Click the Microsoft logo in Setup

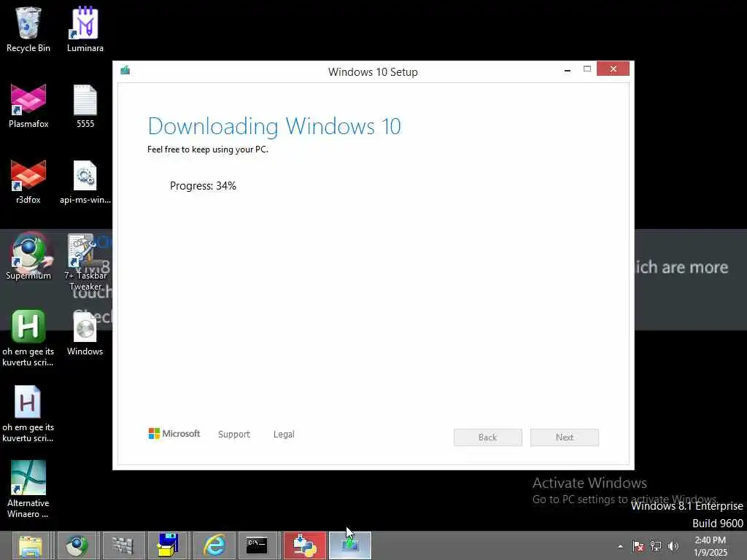pyautogui.click(x=174, y=433)
